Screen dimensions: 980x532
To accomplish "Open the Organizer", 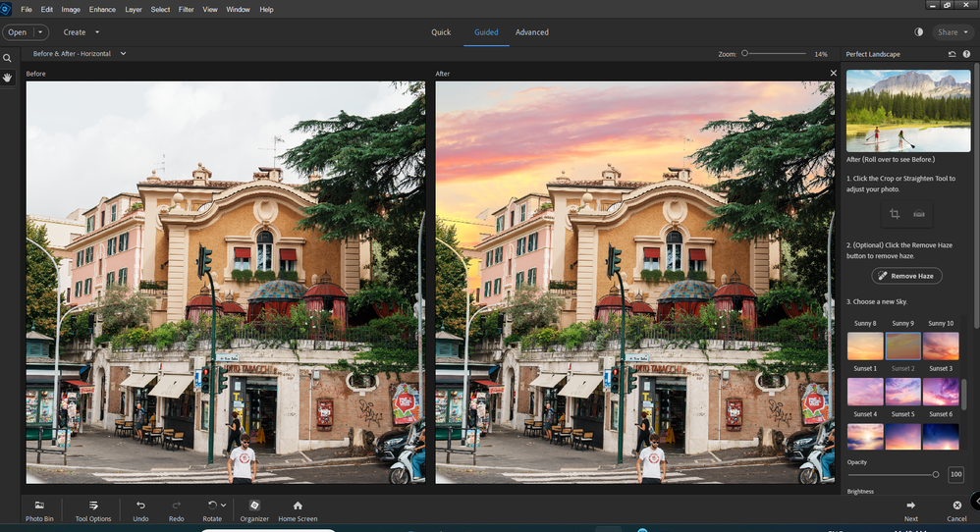I will click(254, 510).
